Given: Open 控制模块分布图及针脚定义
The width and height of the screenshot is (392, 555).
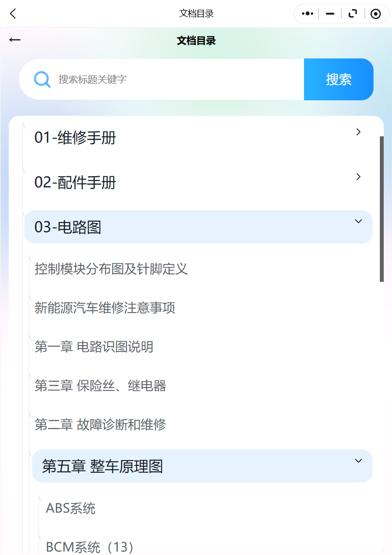Looking at the screenshot, I should 111,269.
